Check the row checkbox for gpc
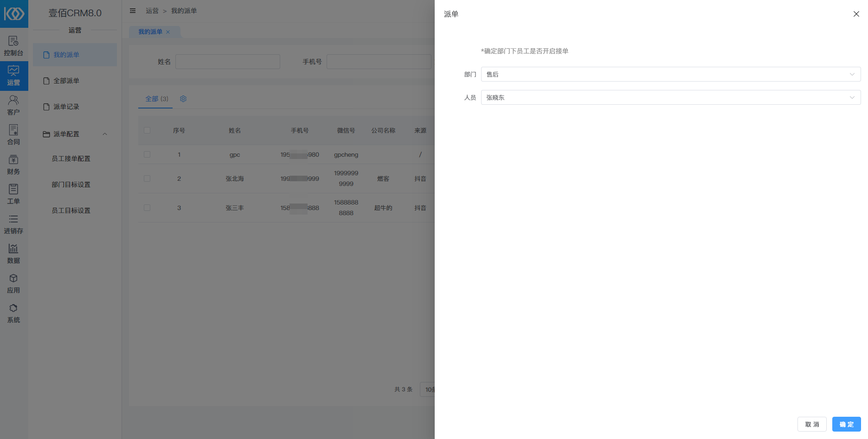The width and height of the screenshot is (868, 439). [x=147, y=154]
